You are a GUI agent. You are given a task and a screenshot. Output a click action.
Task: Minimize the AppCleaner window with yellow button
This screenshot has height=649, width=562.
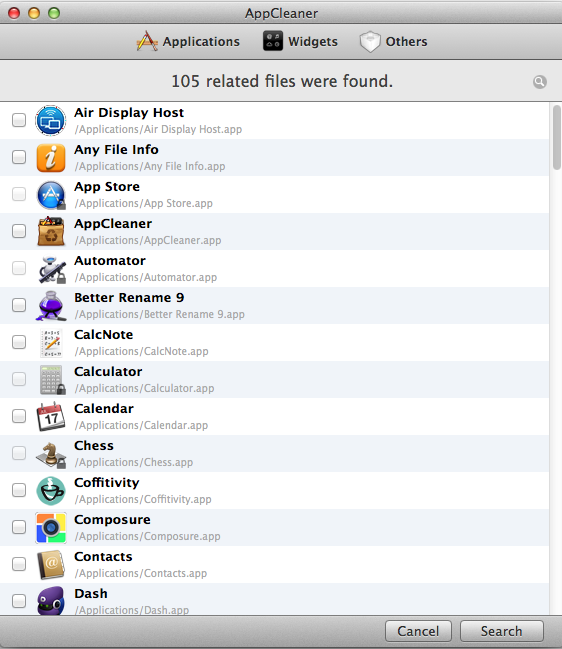click(x=34, y=13)
